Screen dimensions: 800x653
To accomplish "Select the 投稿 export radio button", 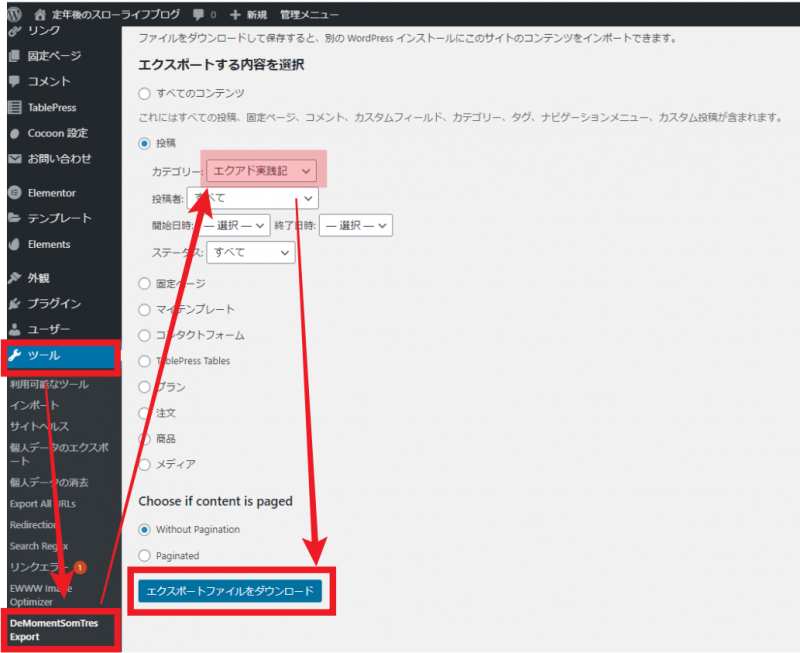I will click(143, 143).
